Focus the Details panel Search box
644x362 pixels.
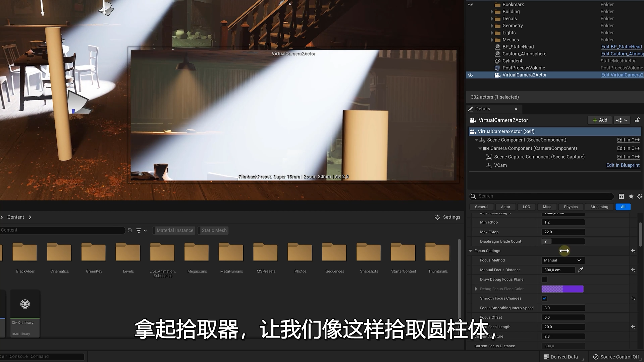541,196
